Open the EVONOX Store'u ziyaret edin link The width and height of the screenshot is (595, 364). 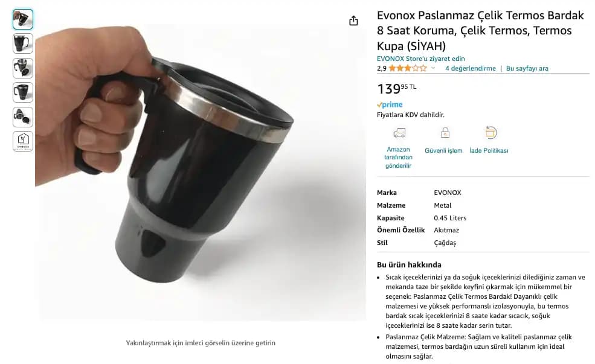tap(420, 59)
